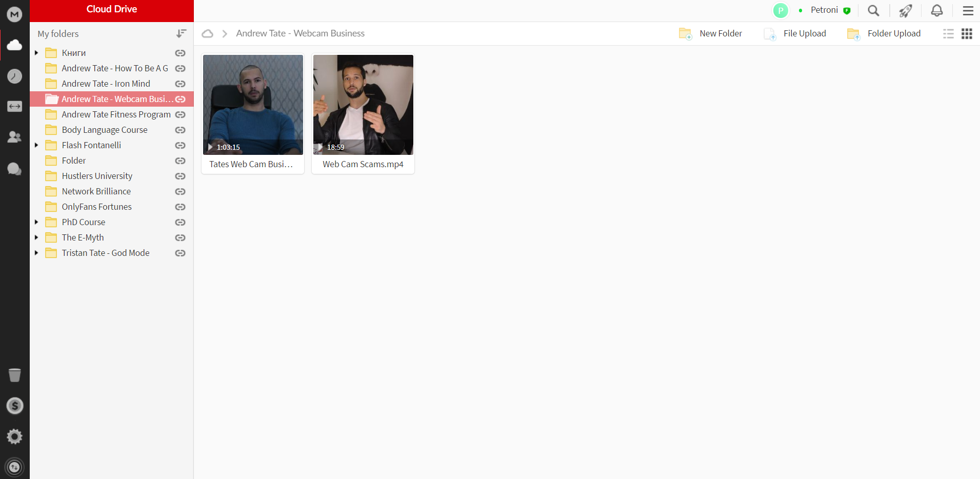The image size is (980, 479).
Task: Open the dollar sign upgrade icon
Action: pos(14,406)
